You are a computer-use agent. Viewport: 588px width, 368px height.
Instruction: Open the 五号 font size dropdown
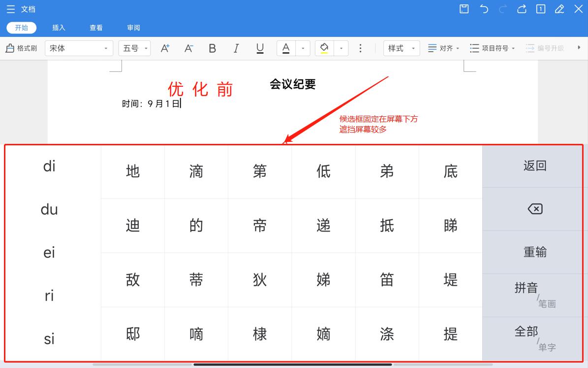point(145,48)
